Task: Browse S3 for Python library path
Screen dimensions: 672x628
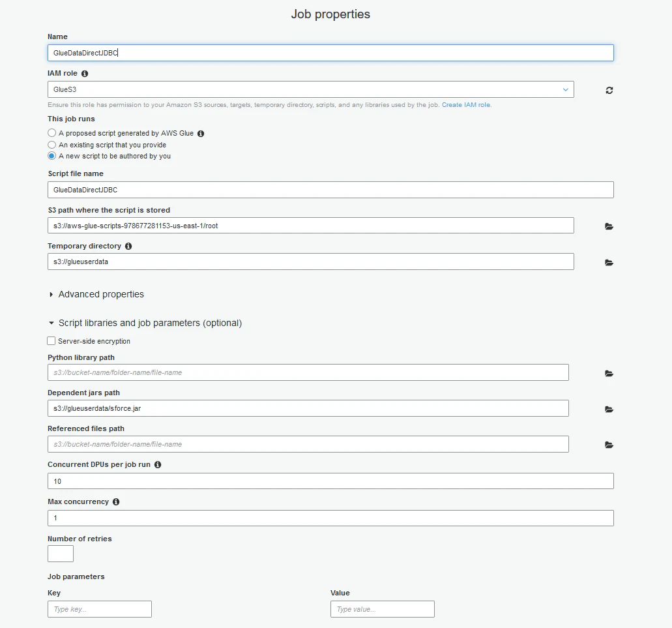Action: point(609,374)
